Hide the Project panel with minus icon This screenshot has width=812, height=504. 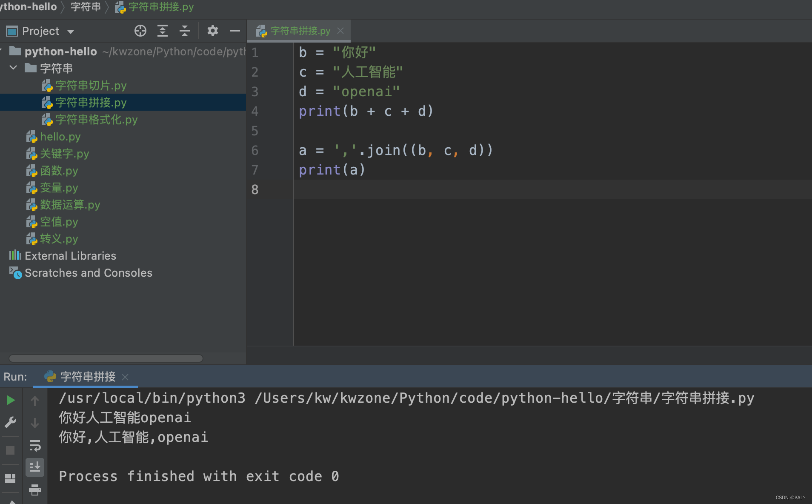235,31
